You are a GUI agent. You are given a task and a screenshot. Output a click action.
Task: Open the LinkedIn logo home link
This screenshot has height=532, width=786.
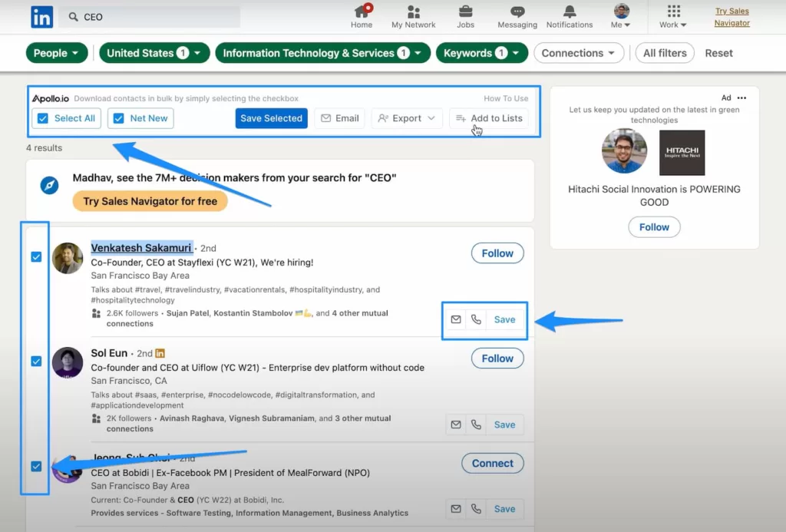(x=41, y=17)
